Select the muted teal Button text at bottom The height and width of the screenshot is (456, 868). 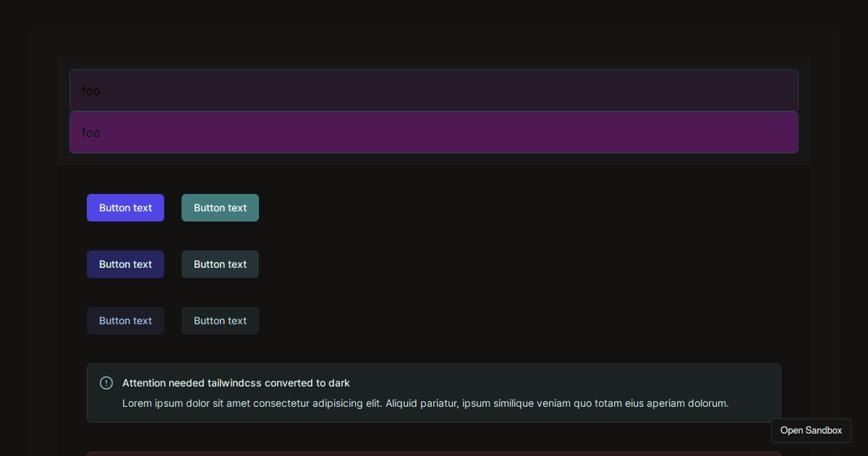pyautogui.click(x=220, y=321)
